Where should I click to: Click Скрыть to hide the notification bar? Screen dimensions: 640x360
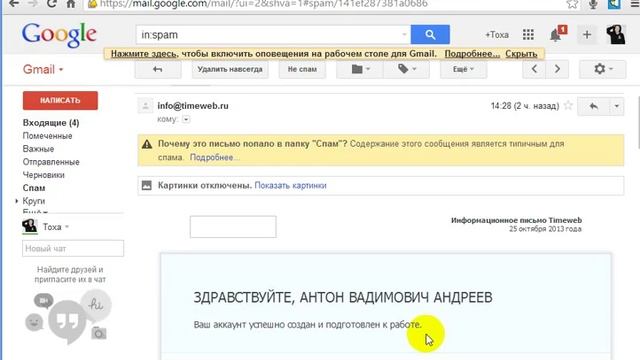[521, 54]
